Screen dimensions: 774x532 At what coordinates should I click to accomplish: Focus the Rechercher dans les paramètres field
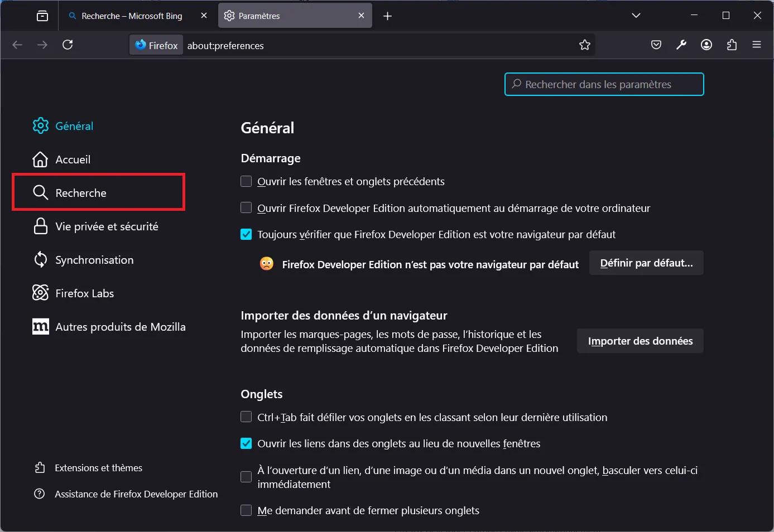click(604, 84)
